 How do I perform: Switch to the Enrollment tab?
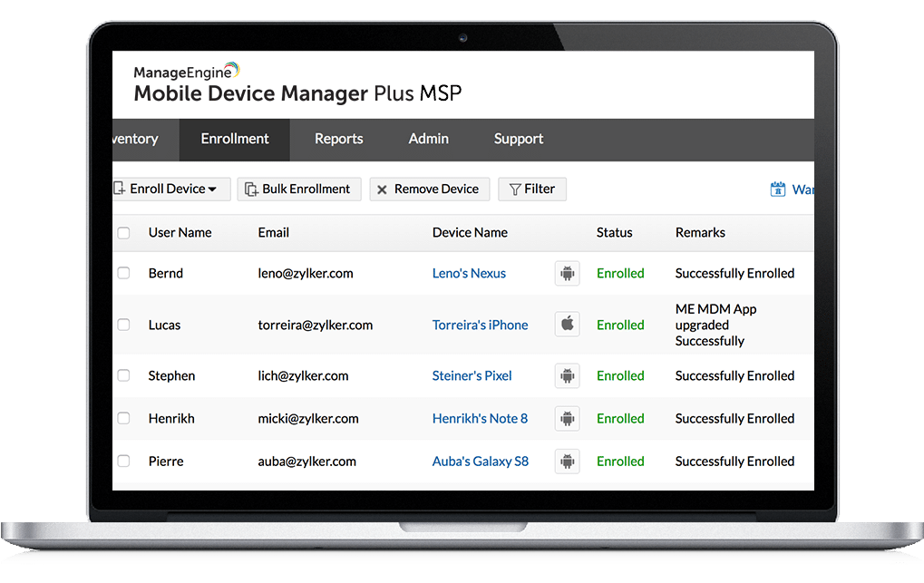[x=235, y=139]
